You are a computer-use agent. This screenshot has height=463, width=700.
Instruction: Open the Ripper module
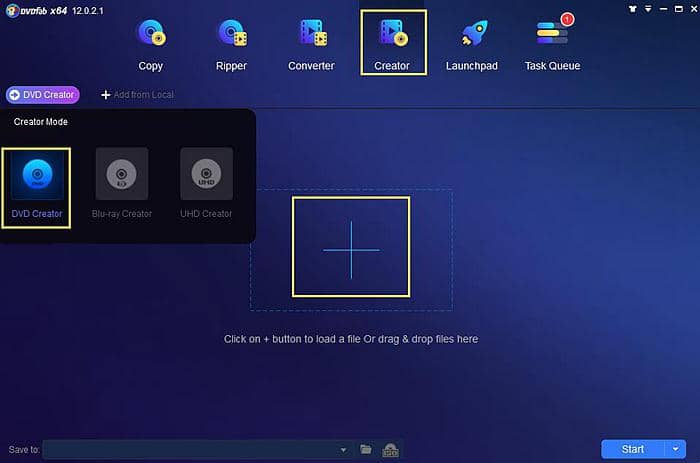point(231,45)
